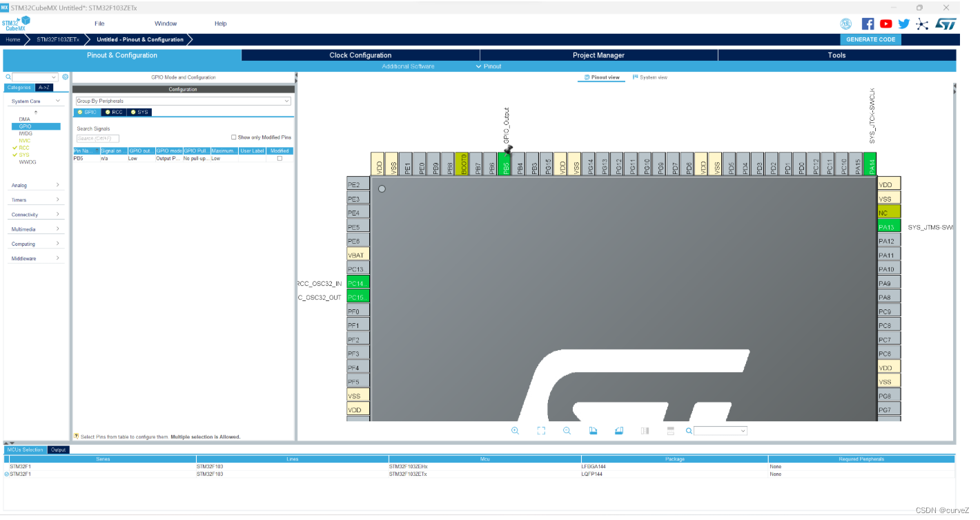Select DMA in System Core list
The height and width of the screenshot is (520, 980).
[x=25, y=119]
